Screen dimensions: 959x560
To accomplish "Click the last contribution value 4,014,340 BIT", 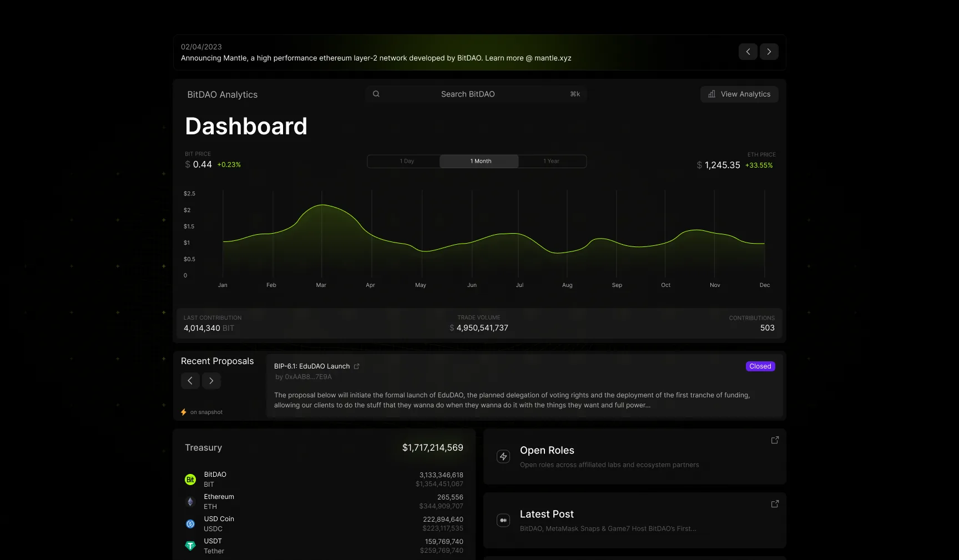I will click(209, 328).
